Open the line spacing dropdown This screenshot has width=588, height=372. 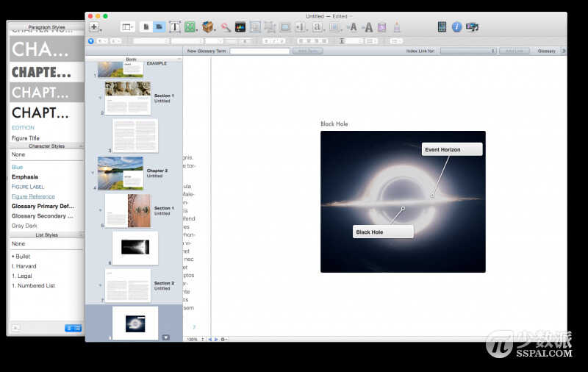(354, 41)
